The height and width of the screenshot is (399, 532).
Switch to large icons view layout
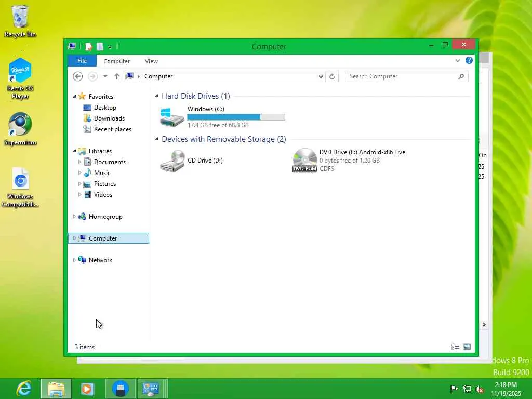[467, 347]
